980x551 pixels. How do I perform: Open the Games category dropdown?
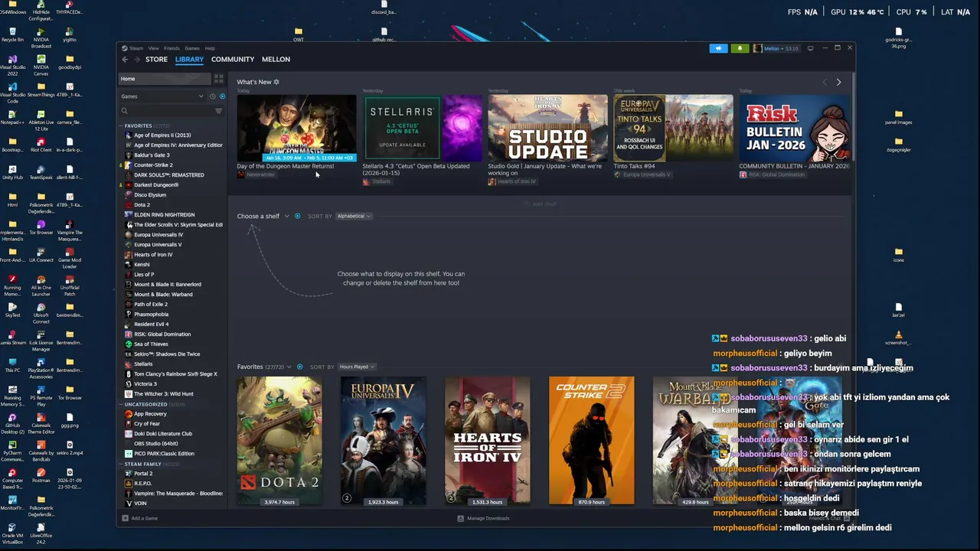point(162,96)
